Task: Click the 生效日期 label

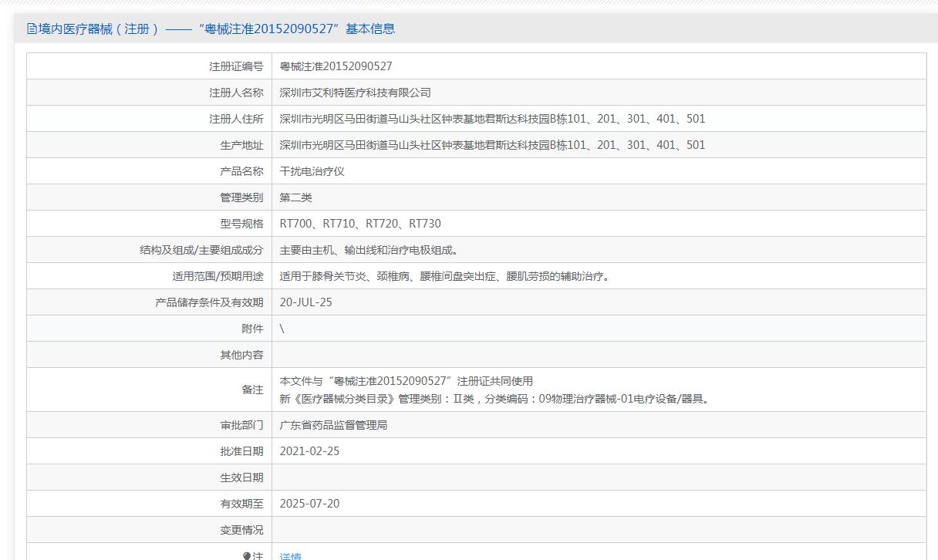Action: pos(241,477)
